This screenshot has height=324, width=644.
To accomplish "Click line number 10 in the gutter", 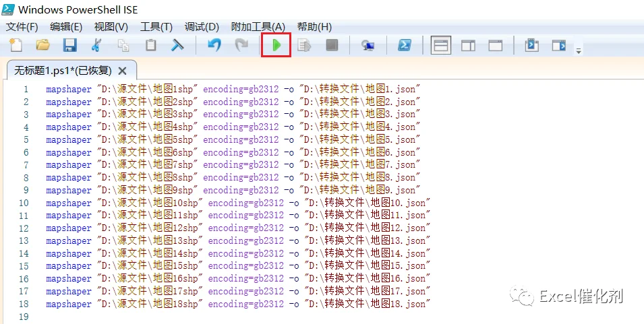I will (x=24, y=203).
